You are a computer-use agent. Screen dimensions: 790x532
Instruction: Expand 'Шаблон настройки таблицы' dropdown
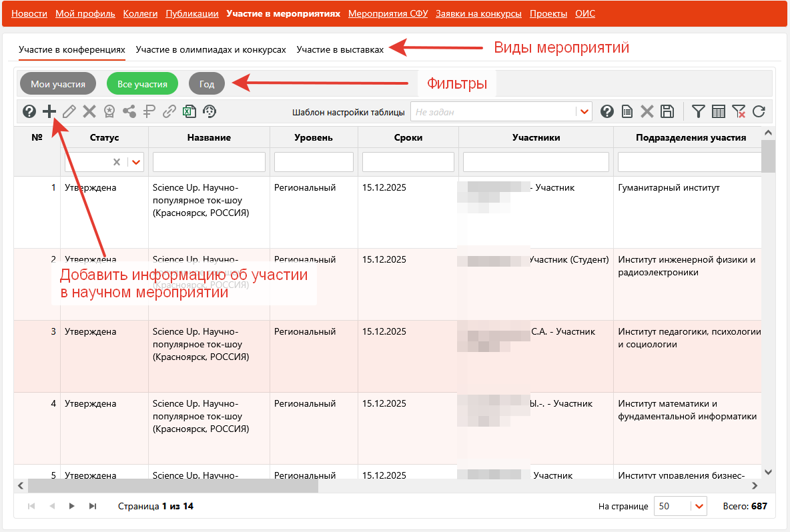click(585, 112)
